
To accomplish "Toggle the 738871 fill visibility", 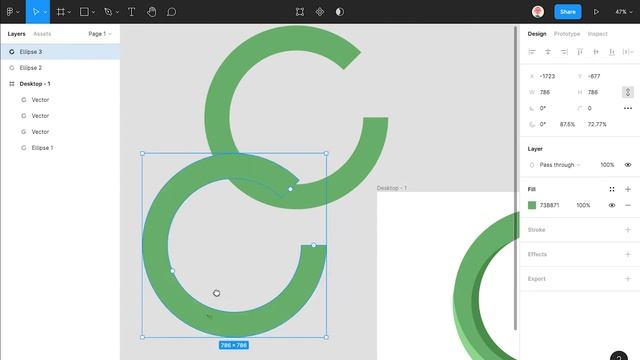I will point(612,205).
